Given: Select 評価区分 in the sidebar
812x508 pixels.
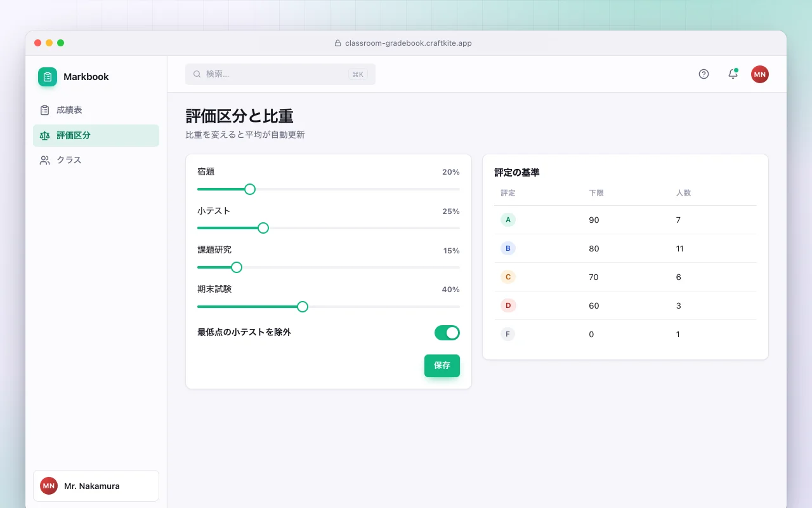Looking at the screenshot, I should [x=96, y=135].
